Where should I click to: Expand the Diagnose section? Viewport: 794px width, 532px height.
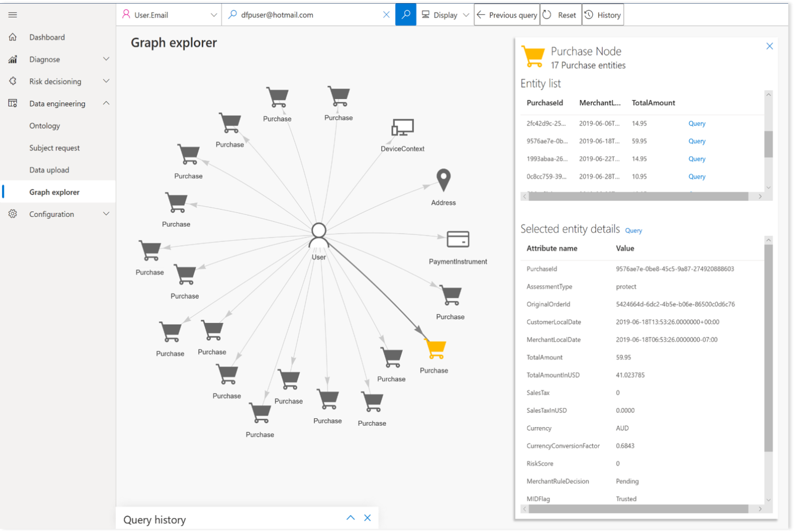tap(106, 59)
